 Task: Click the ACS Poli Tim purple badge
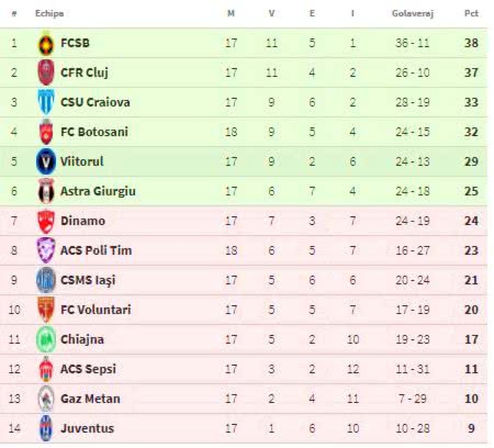click(46, 250)
